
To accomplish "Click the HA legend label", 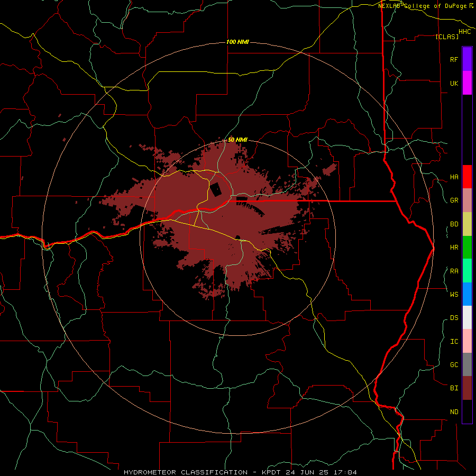I will point(454,177).
